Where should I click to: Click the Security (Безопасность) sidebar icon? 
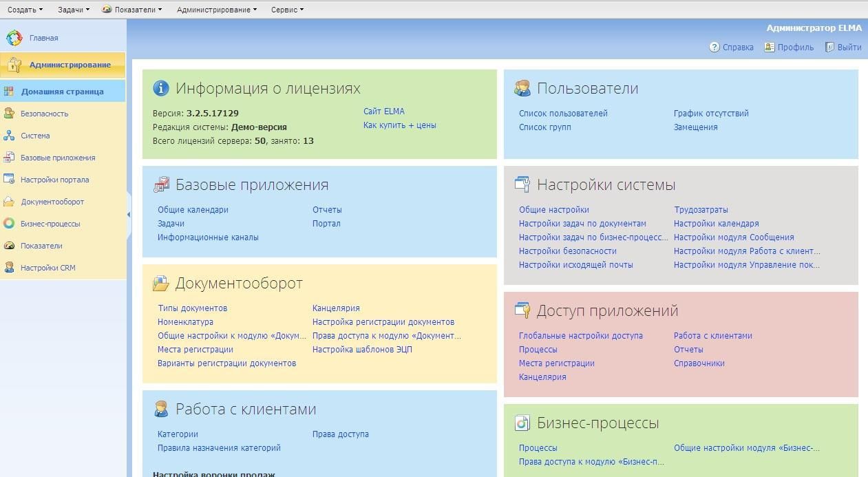[9, 114]
